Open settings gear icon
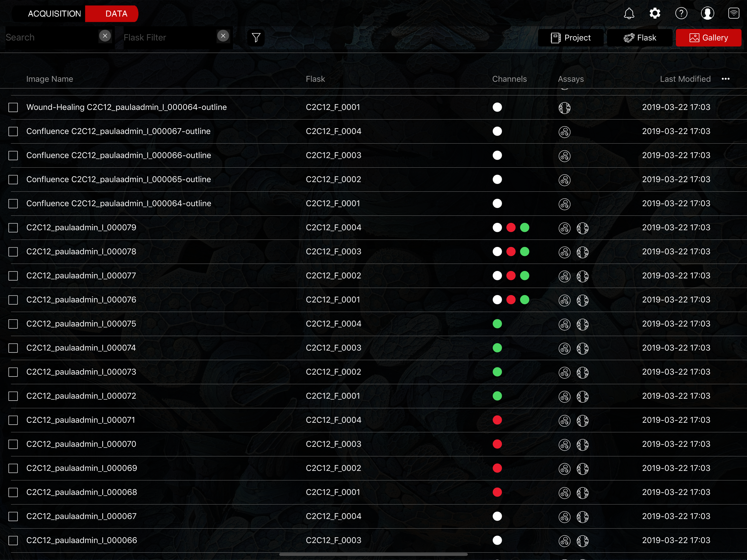 [x=655, y=13]
